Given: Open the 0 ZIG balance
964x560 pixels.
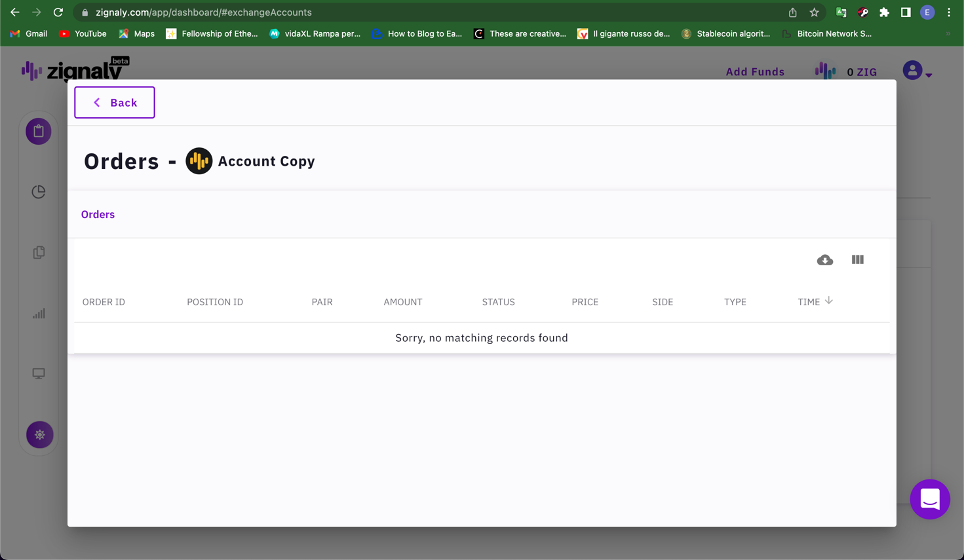Looking at the screenshot, I should 846,72.
